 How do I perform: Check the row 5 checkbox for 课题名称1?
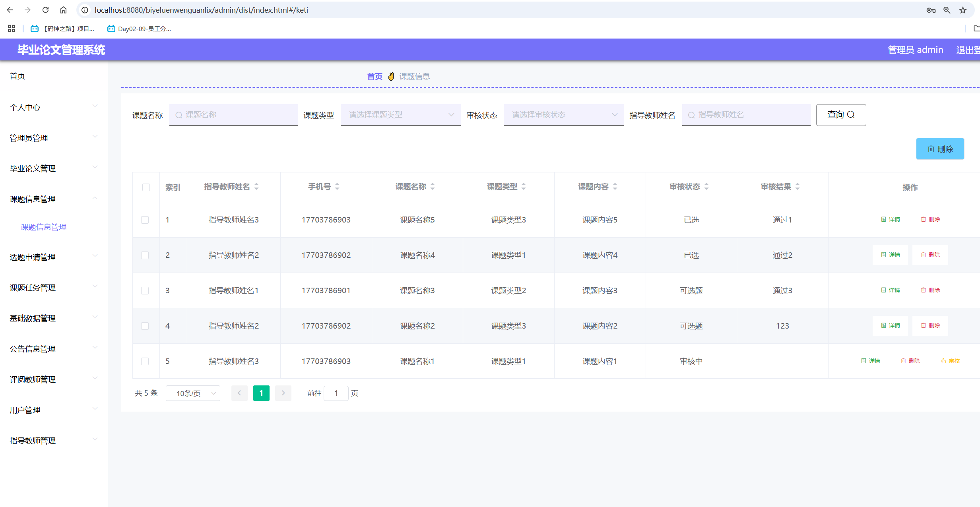(145, 361)
